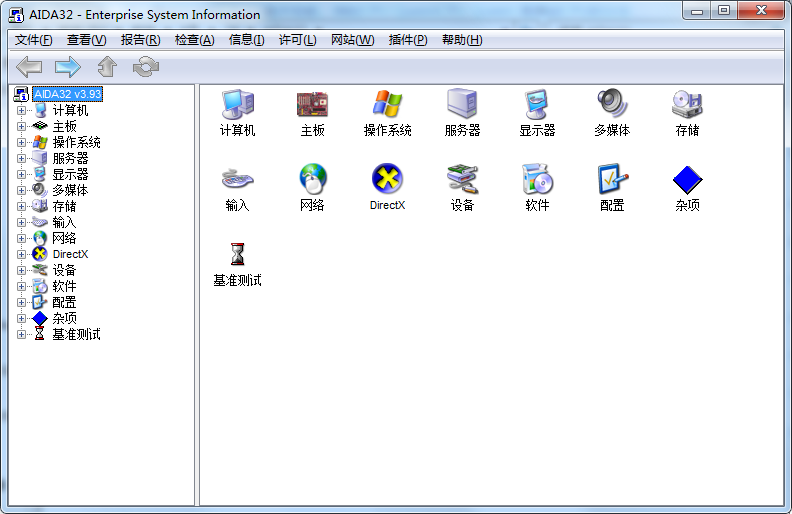Open the 查看(V) menu
This screenshot has height=514, width=792.
[x=87, y=40]
